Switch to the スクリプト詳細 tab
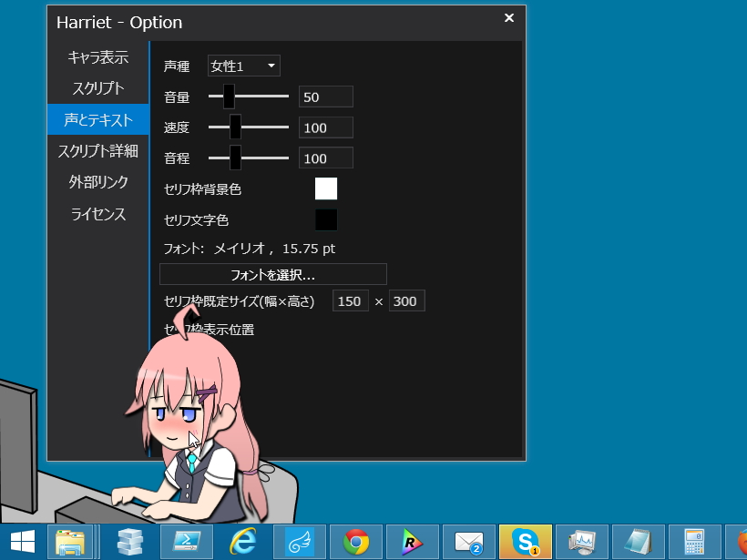Viewport: 747px width, 560px height. pos(97,150)
